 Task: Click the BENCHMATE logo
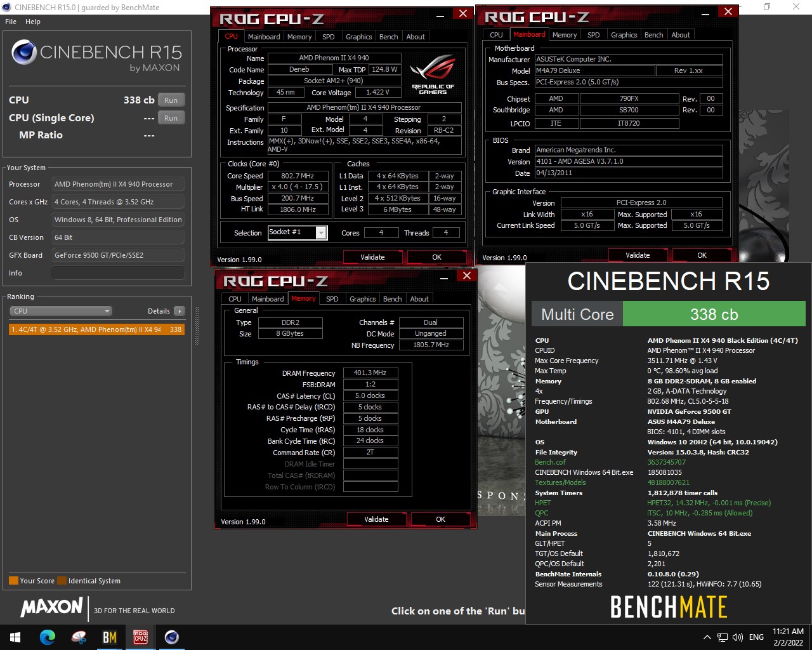(x=669, y=607)
